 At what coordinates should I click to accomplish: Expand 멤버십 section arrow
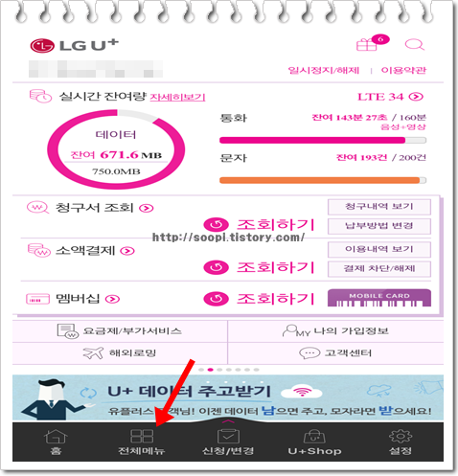pos(112,299)
